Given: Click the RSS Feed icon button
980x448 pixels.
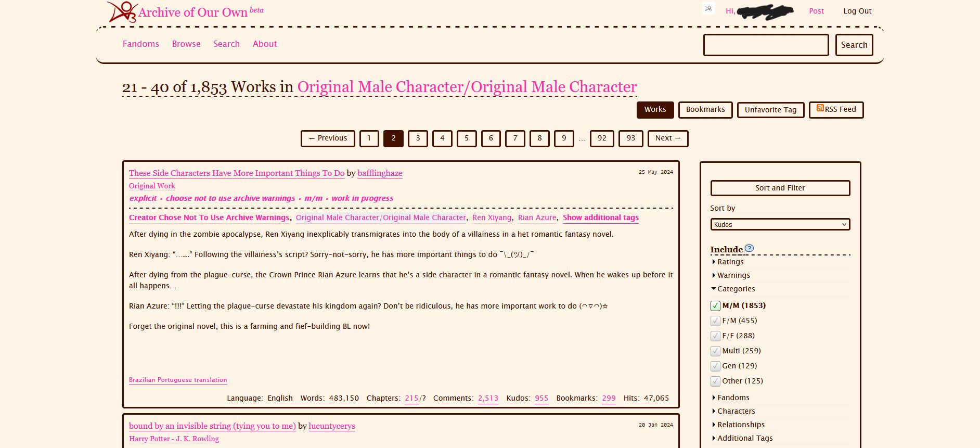Looking at the screenshot, I should pyautogui.click(x=836, y=109).
